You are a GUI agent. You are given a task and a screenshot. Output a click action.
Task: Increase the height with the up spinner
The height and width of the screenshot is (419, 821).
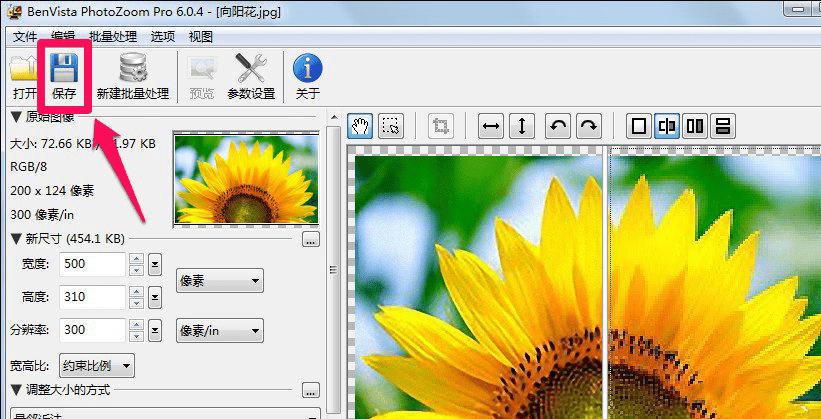coord(136,292)
